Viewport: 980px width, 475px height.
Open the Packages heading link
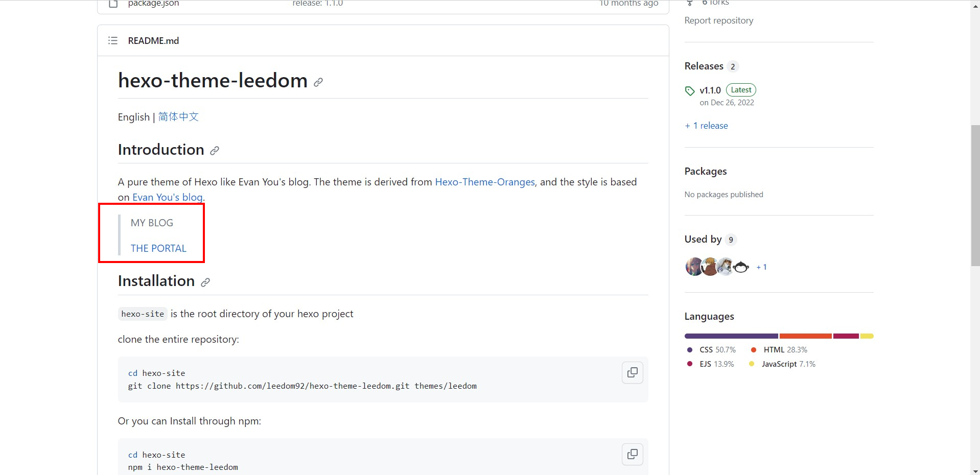[706, 171]
